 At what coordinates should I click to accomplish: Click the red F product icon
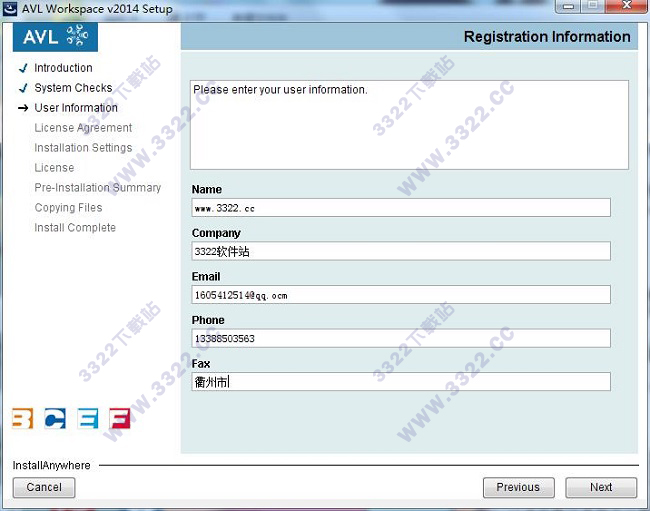click(x=120, y=418)
